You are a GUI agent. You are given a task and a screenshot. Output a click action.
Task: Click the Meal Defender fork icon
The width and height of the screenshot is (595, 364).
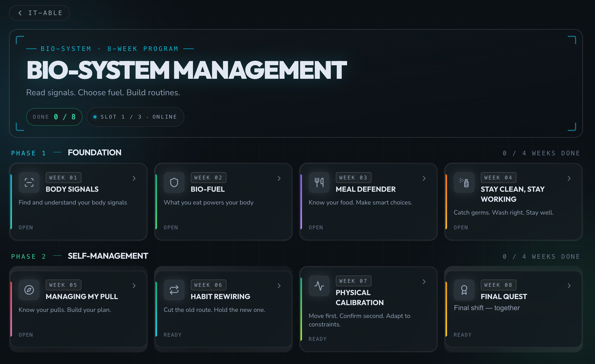coord(319,183)
